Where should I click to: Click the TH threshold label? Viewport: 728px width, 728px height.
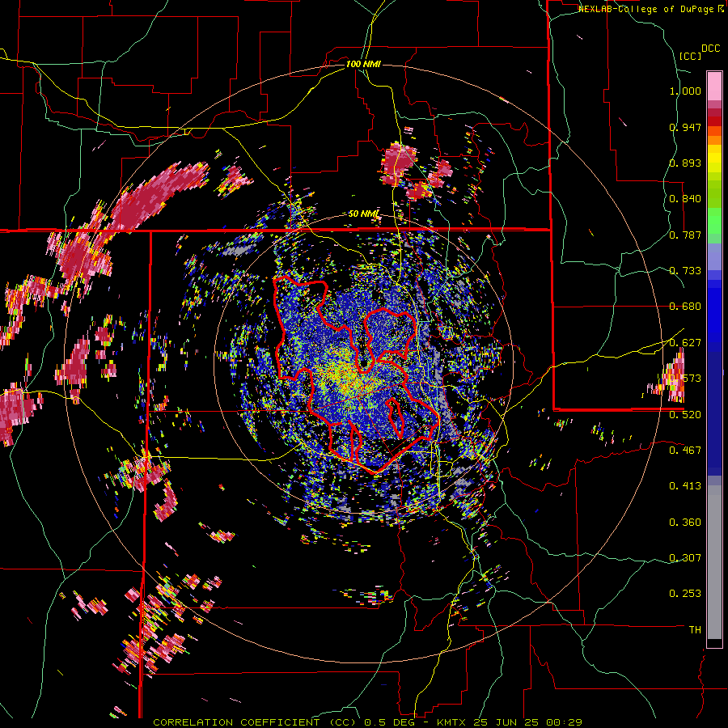[695, 630]
